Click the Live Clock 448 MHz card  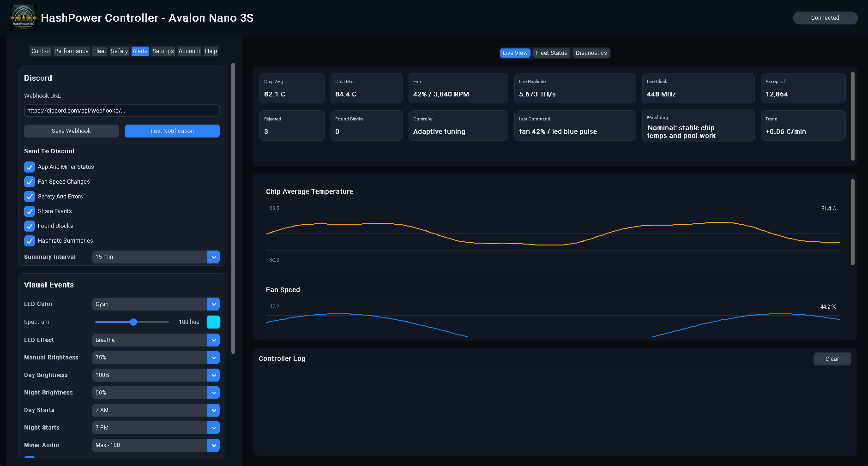click(699, 88)
